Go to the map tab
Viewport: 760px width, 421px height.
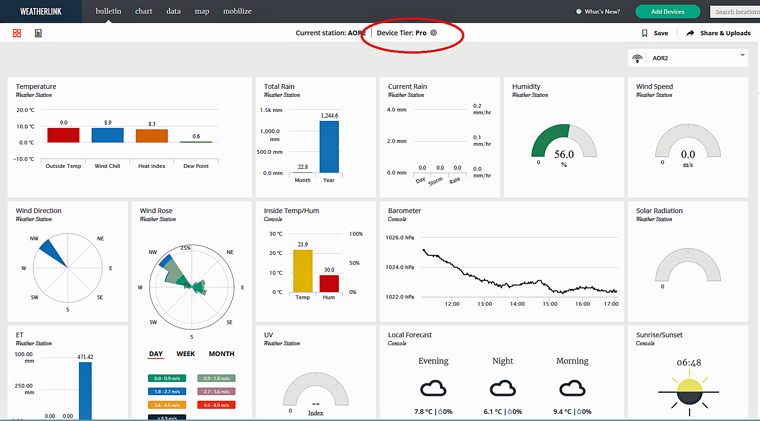(x=202, y=11)
